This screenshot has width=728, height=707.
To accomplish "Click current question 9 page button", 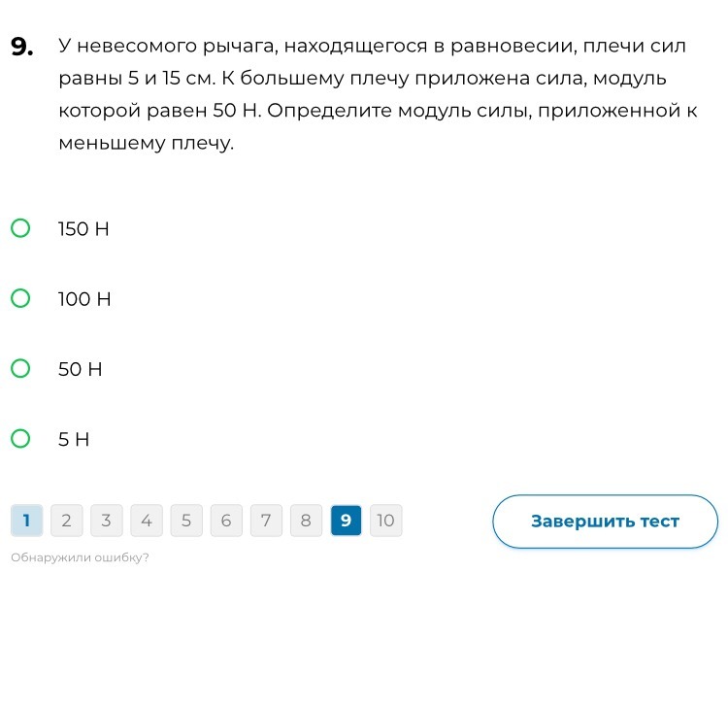I will pyautogui.click(x=346, y=521).
